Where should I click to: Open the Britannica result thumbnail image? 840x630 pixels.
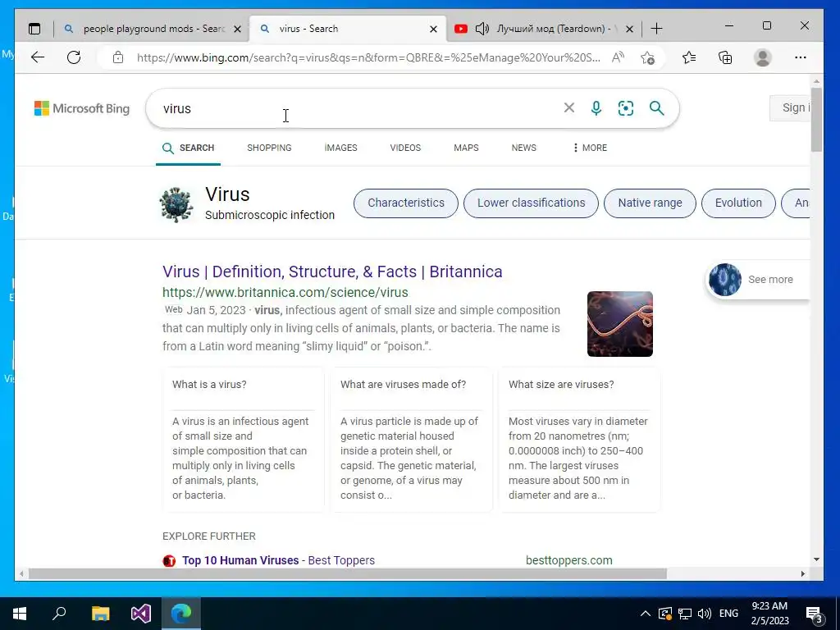(x=620, y=323)
